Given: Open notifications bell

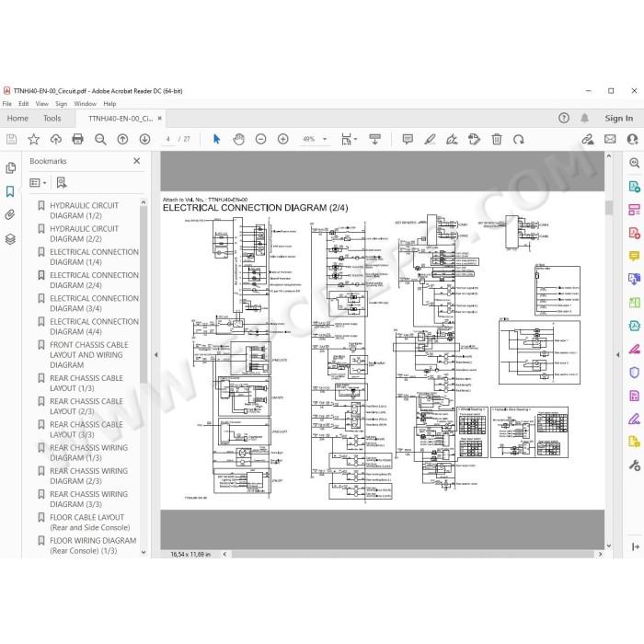Looking at the screenshot, I should pyautogui.click(x=584, y=119).
